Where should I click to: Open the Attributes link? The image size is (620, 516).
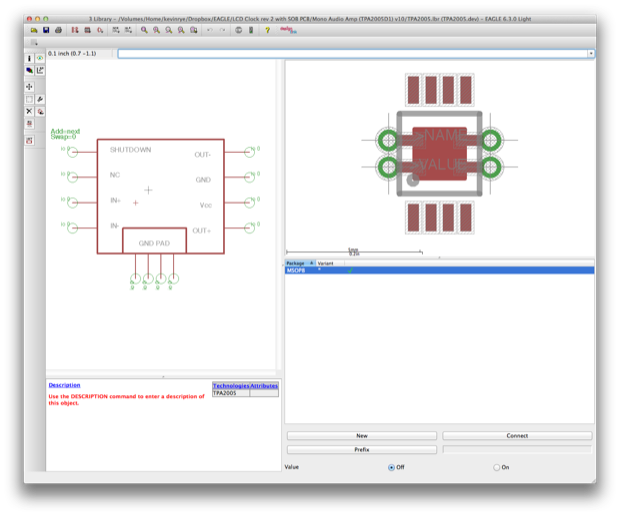(264, 386)
